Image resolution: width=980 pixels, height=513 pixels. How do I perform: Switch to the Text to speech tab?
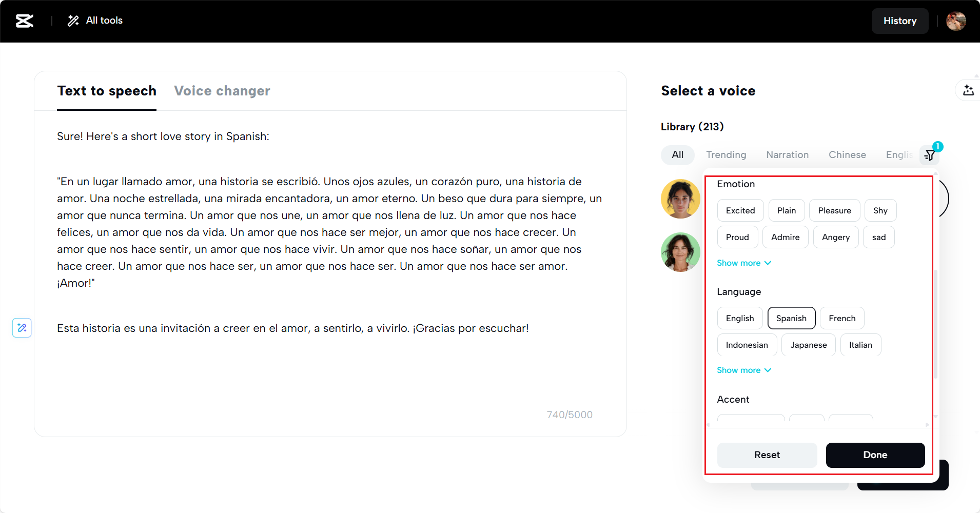coord(107,91)
